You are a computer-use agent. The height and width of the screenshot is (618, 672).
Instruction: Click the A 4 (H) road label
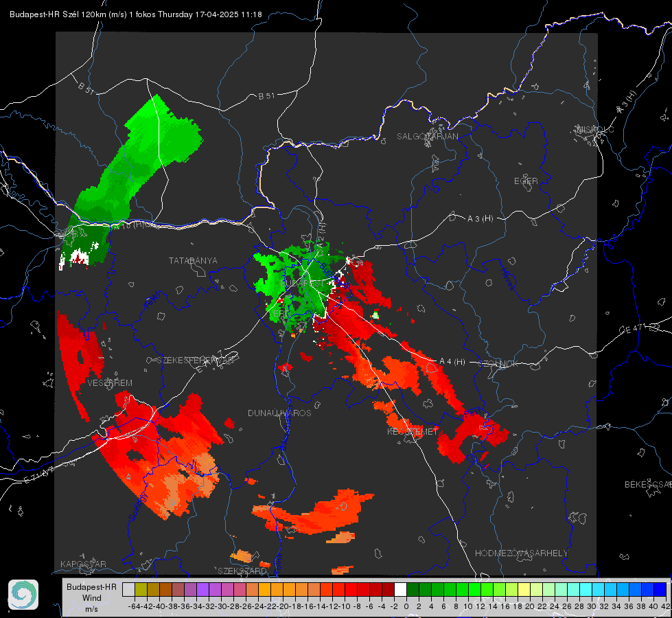point(452,362)
